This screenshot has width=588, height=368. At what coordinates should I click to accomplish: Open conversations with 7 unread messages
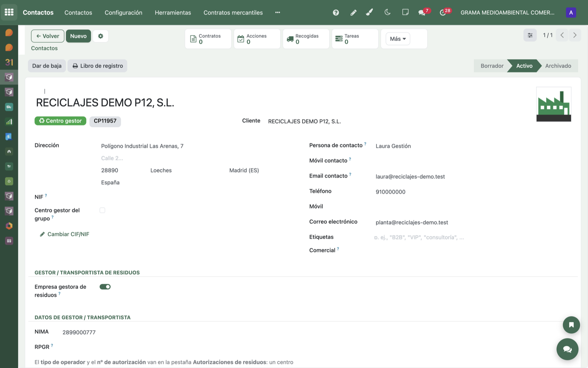click(x=424, y=12)
